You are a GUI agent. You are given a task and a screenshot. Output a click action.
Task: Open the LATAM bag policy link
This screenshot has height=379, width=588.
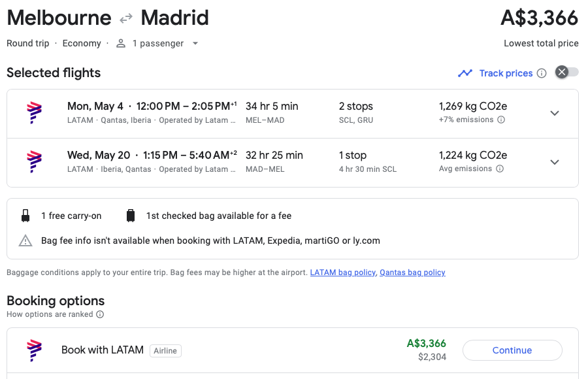click(342, 272)
